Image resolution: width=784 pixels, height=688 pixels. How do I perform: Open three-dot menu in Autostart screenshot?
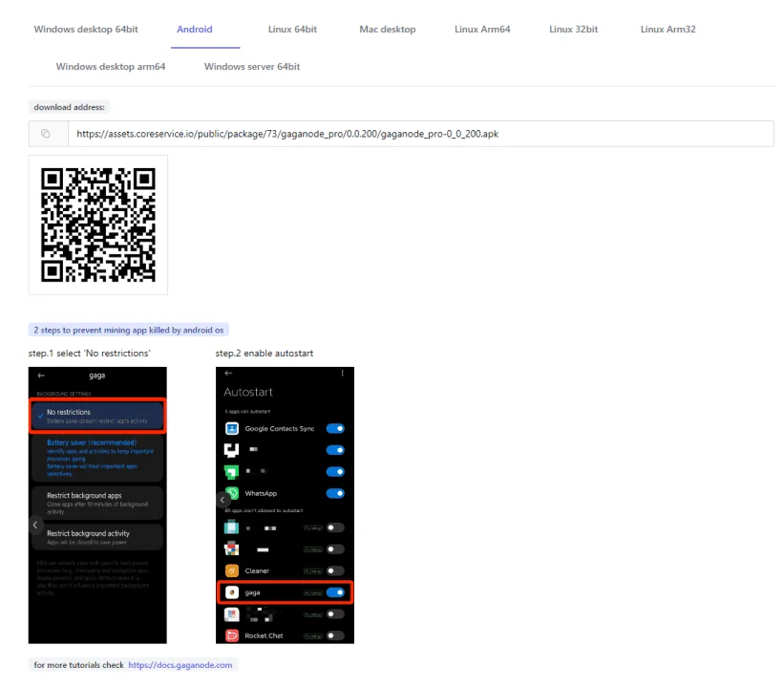pyautogui.click(x=343, y=374)
